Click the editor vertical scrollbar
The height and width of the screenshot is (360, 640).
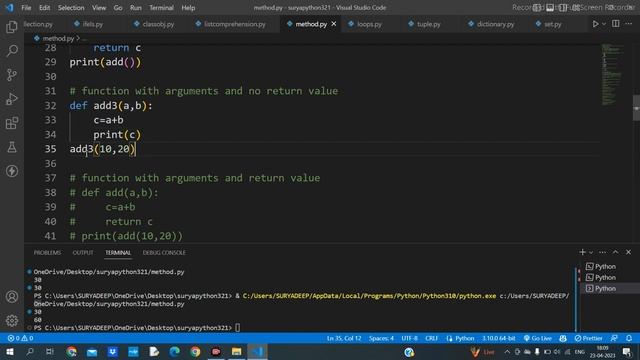point(636,108)
